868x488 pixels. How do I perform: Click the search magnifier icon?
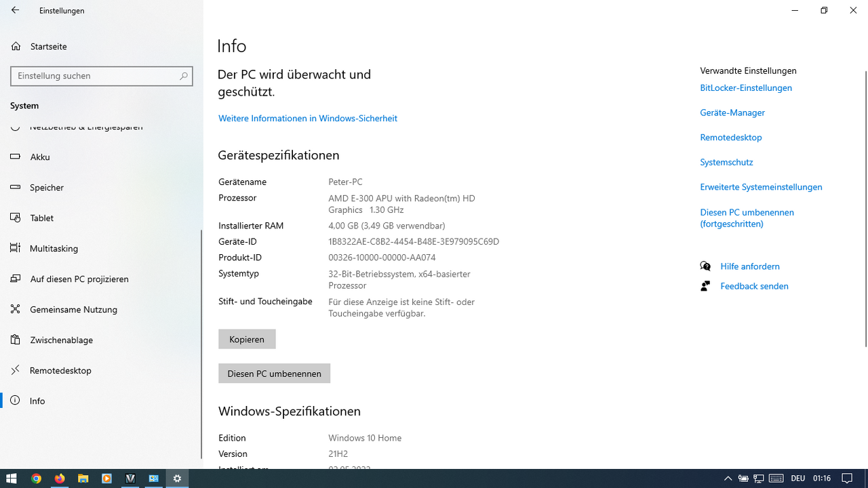183,76
